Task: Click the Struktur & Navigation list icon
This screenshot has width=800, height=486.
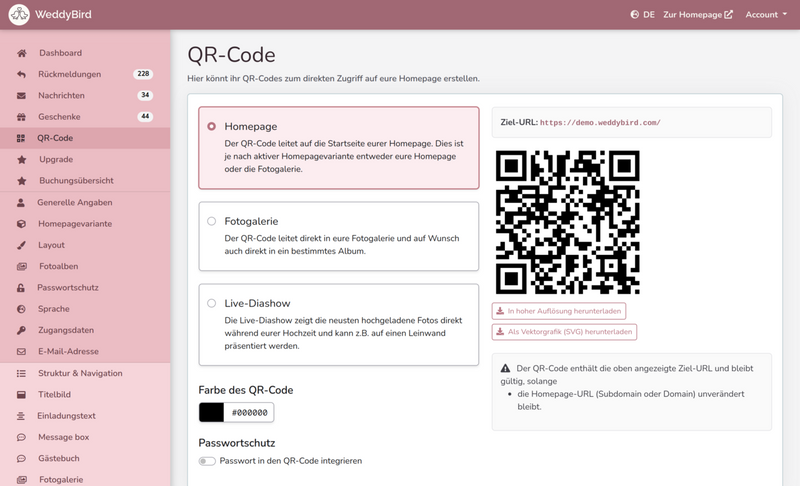Action: [x=21, y=373]
